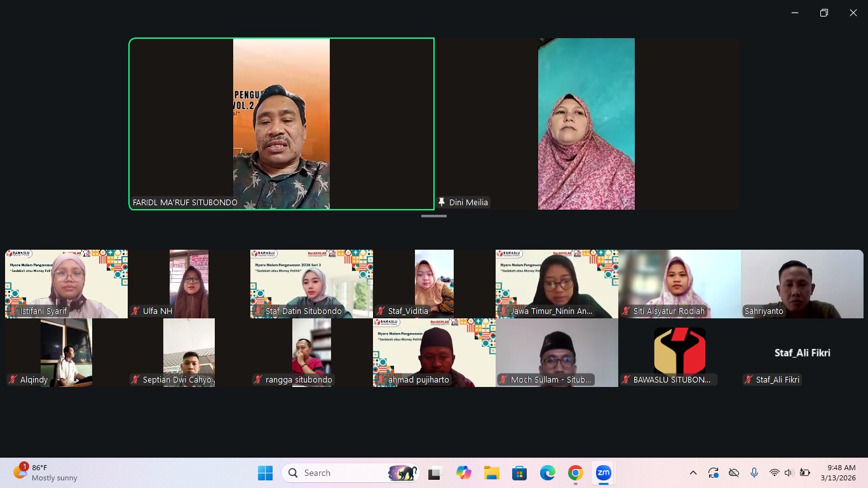Open Microsoft Edge from the taskbar
Image resolution: width=868 pixels, height=488 pixels.
coord(547,473)
